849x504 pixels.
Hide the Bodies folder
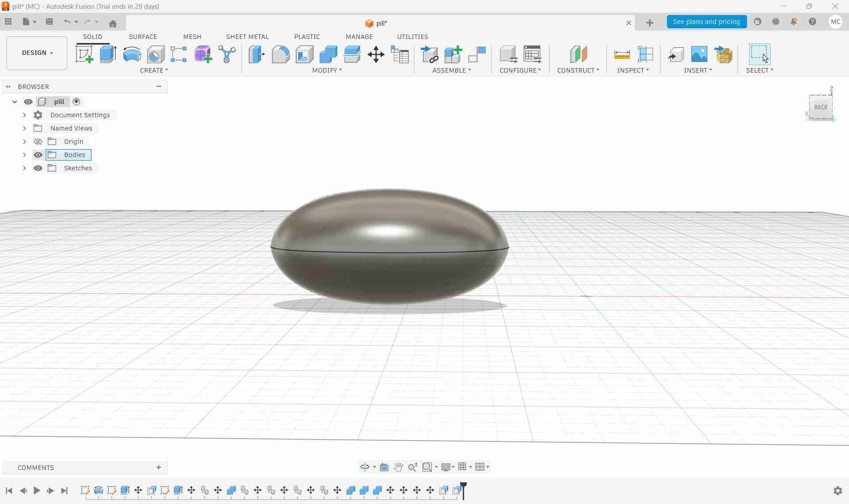click(38, 154)
